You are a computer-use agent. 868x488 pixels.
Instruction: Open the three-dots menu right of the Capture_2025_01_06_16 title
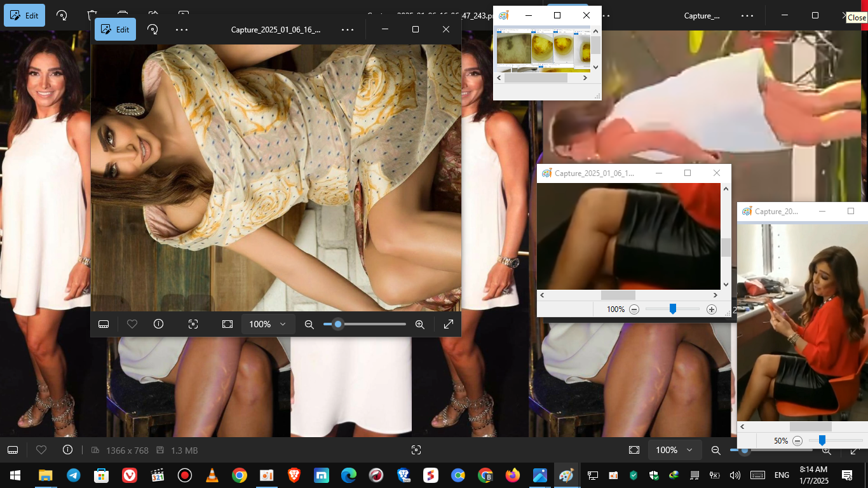348,29
